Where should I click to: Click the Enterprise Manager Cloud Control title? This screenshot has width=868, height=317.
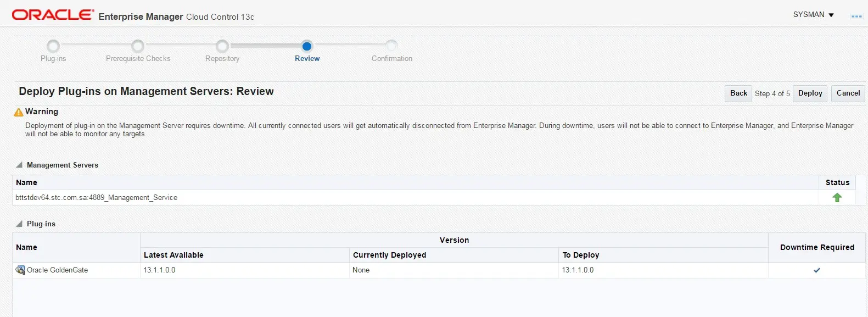176,16
